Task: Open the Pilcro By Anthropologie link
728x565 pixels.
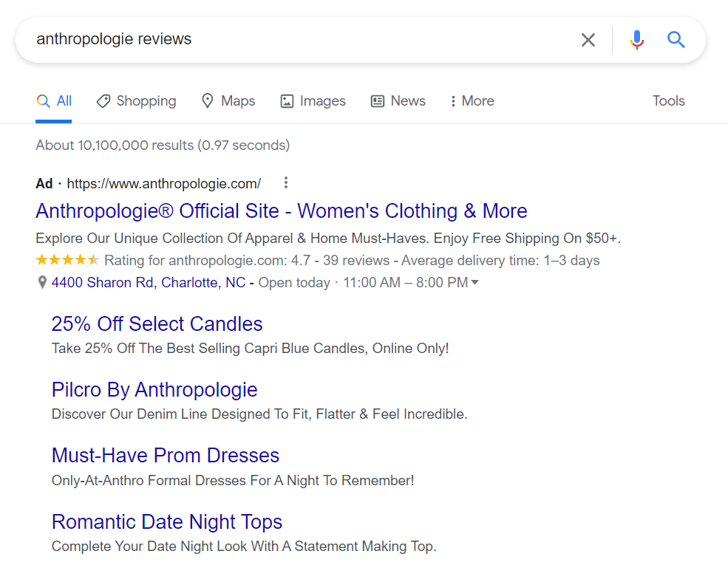Action: (x=154, y=390)
